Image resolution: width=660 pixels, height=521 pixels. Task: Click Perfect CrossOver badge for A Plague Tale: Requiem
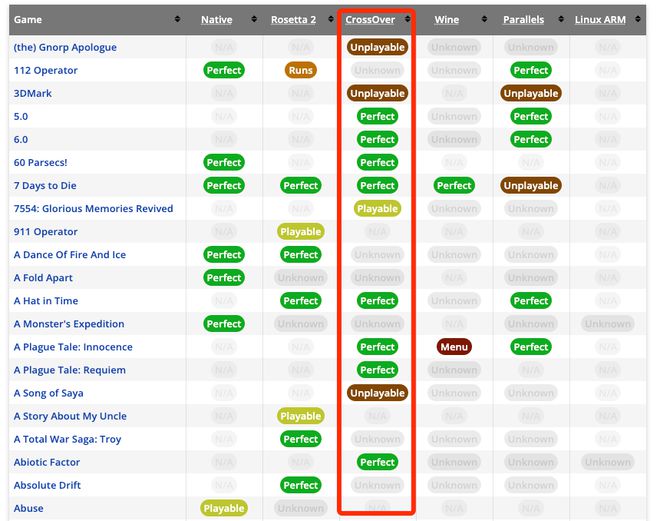click(x=378, y=370)
